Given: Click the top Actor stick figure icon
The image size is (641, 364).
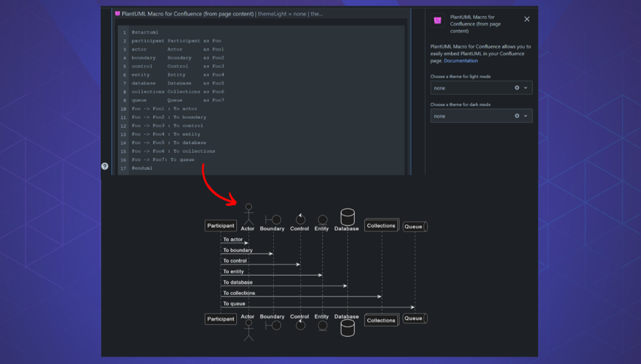Looking at the screenshot, I should click(248, 214).
